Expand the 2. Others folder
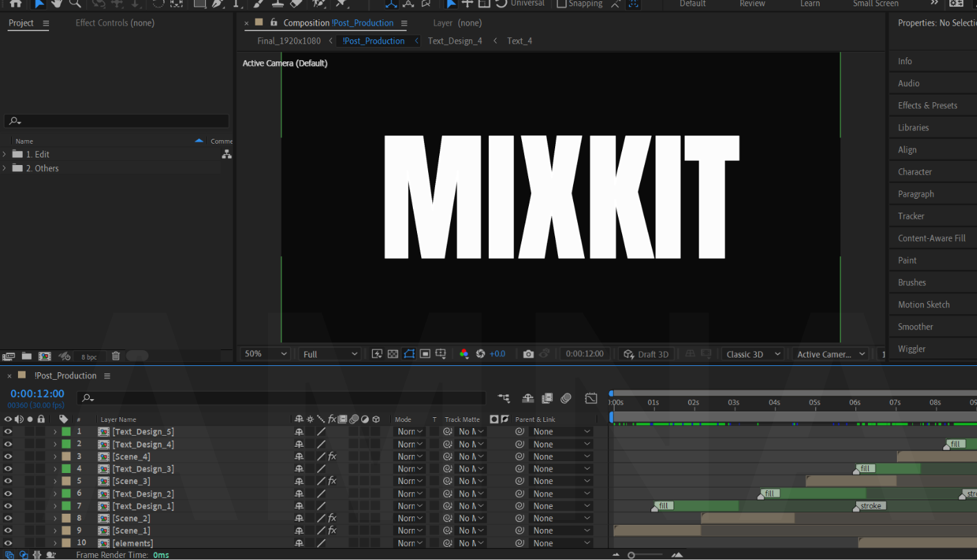Screen dimensions: 977x560 click(x=5, y=168)
